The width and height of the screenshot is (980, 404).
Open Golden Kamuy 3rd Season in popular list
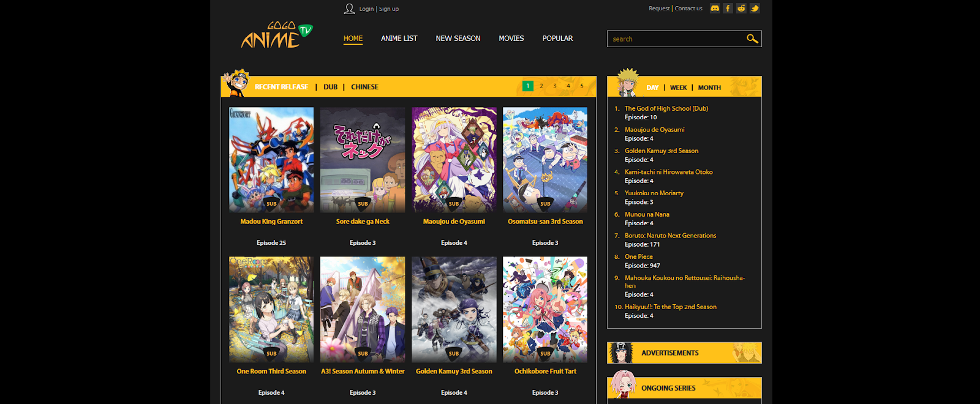tap(661, 151)
